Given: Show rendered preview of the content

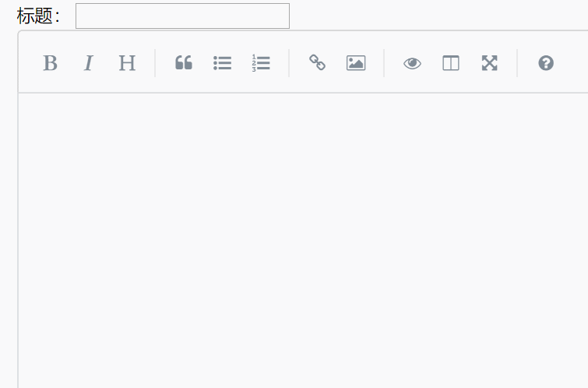Looking at the screenshot, I should pyautogui.click(x=413, y=63).
